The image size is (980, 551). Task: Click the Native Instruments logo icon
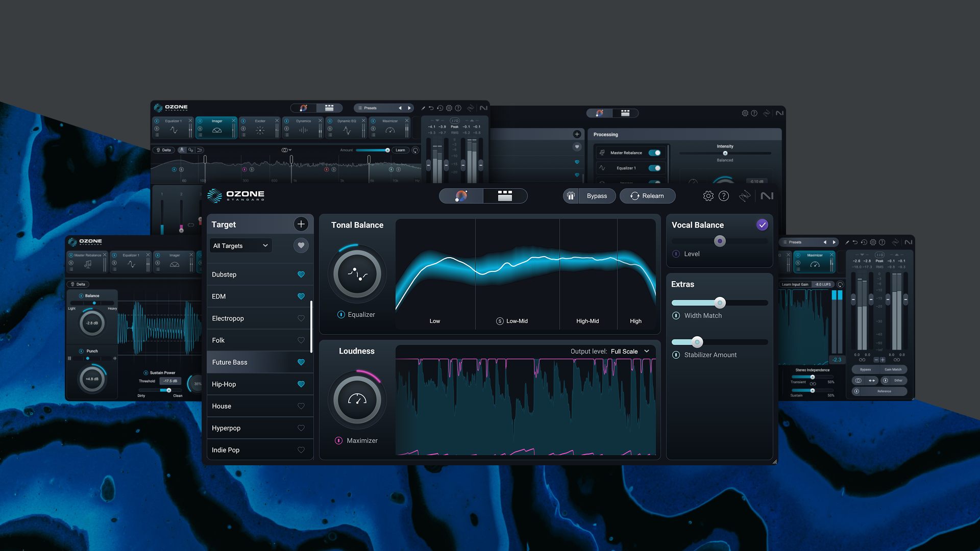[767, 196]
